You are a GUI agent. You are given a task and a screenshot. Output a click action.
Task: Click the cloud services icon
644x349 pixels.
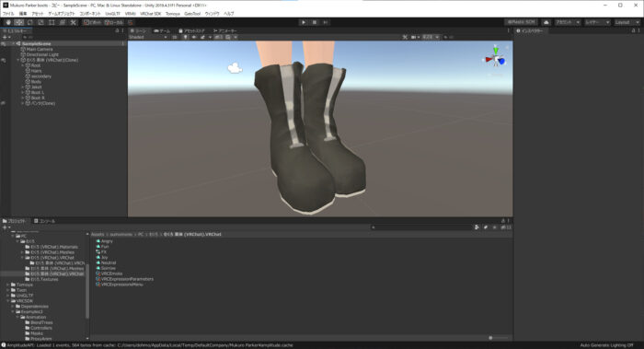click(x=546, y=22)
